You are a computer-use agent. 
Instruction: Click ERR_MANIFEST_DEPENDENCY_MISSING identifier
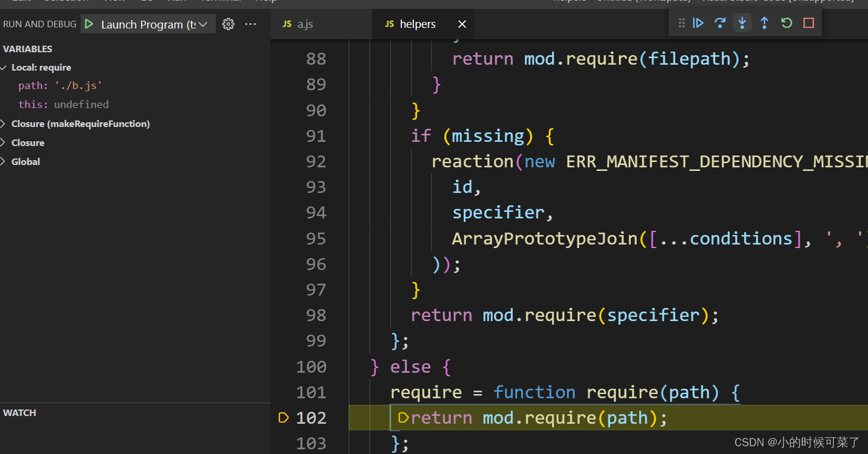(x=717, y=162)
